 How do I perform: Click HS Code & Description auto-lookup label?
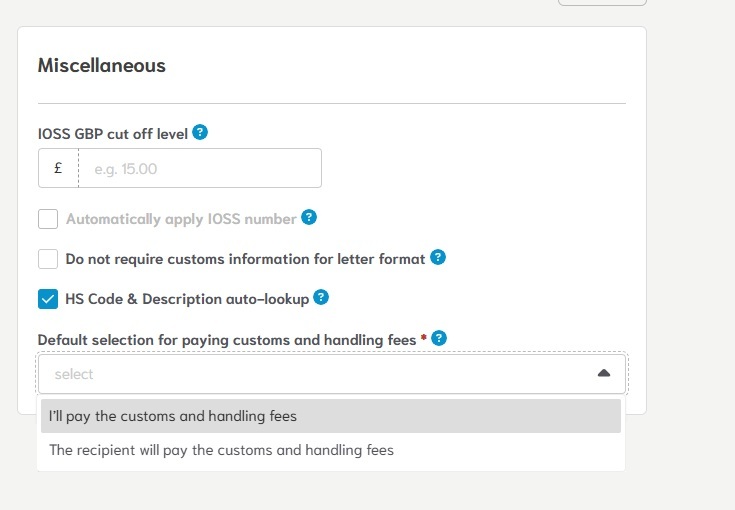coord(186,298)
